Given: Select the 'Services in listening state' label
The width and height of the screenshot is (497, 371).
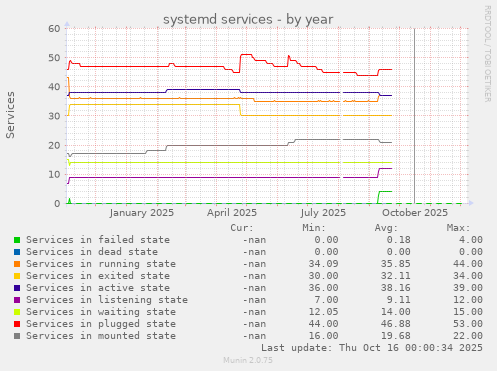Looking at the screenshot, I should coord(107,300).
